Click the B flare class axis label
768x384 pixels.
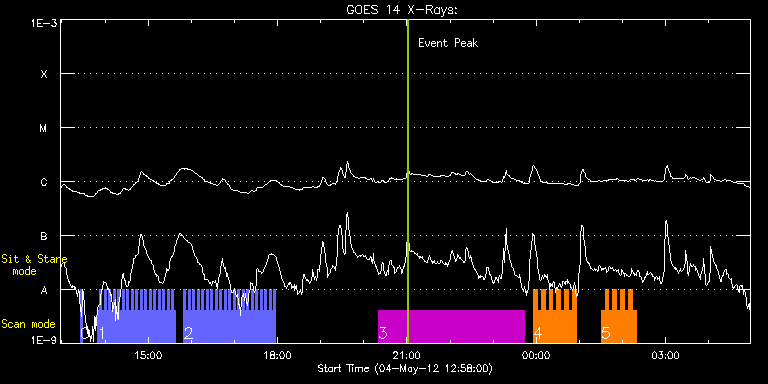coord(44,236)
